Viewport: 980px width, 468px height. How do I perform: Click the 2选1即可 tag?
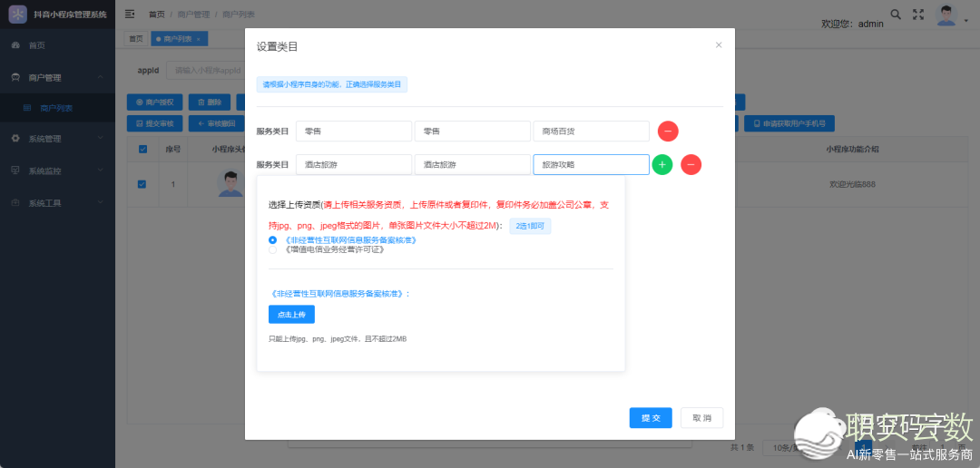click(x=530, y=226)
